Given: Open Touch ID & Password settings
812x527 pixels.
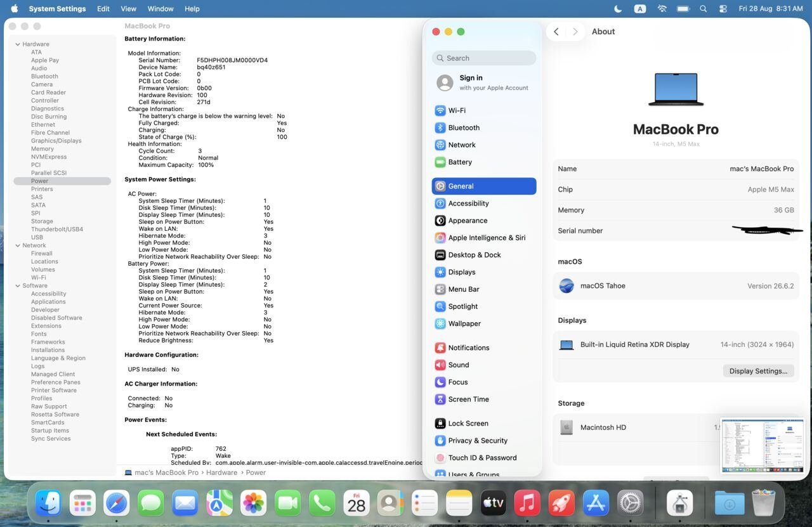Looking at the screenshot, I should click(484, 457).
